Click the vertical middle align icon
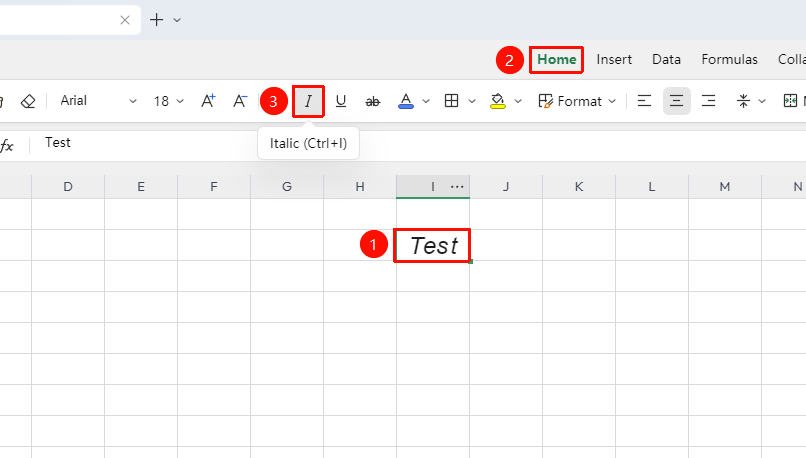Viewport: 806px width, 458px height. [x=743, y=101]
